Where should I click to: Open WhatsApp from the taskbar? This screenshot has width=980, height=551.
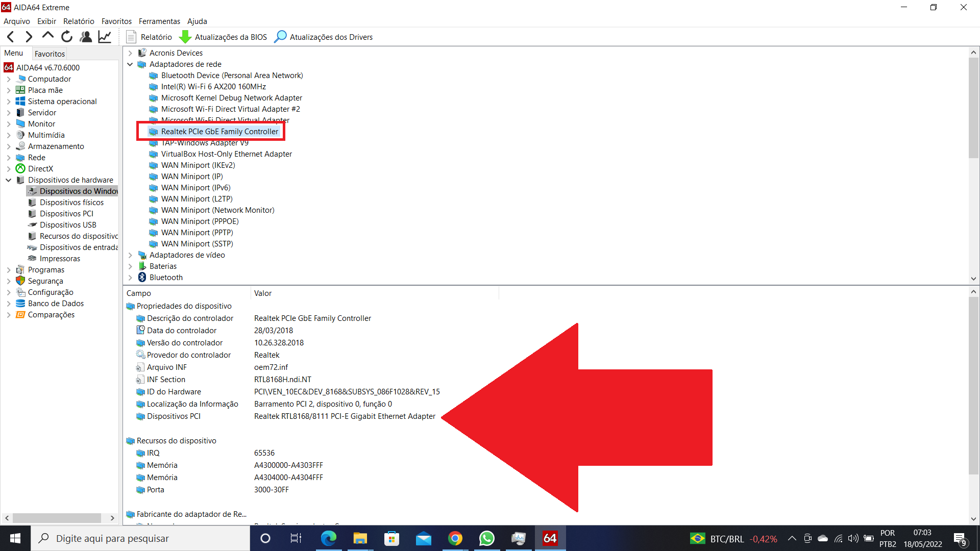486,538
